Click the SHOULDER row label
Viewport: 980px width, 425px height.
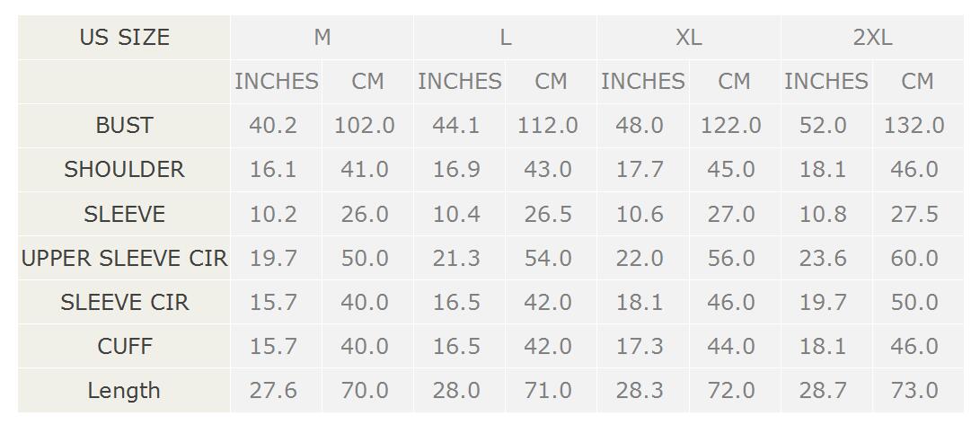124,170
